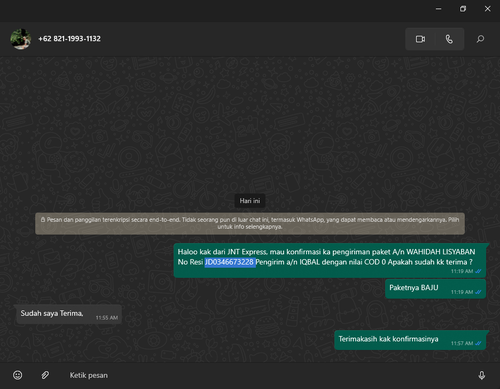Screen dimensions: 500x389
Task: Close the WhatsApp window
Action: tap(487, 9)
